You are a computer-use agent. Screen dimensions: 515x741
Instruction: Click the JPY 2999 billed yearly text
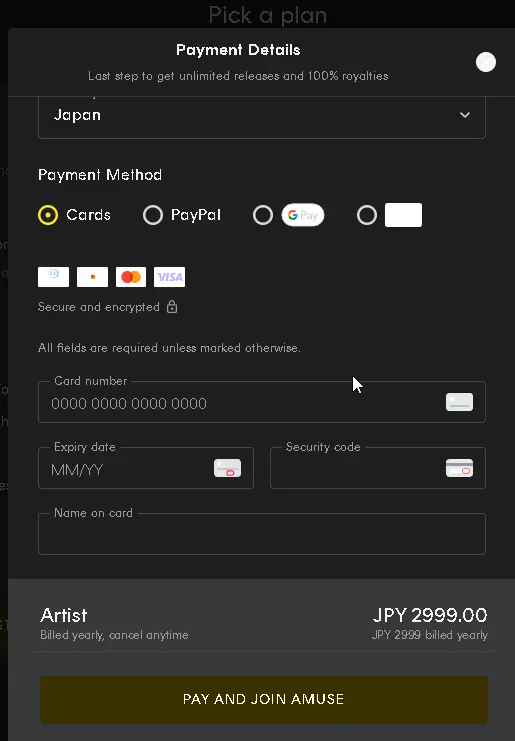[430, 635]
